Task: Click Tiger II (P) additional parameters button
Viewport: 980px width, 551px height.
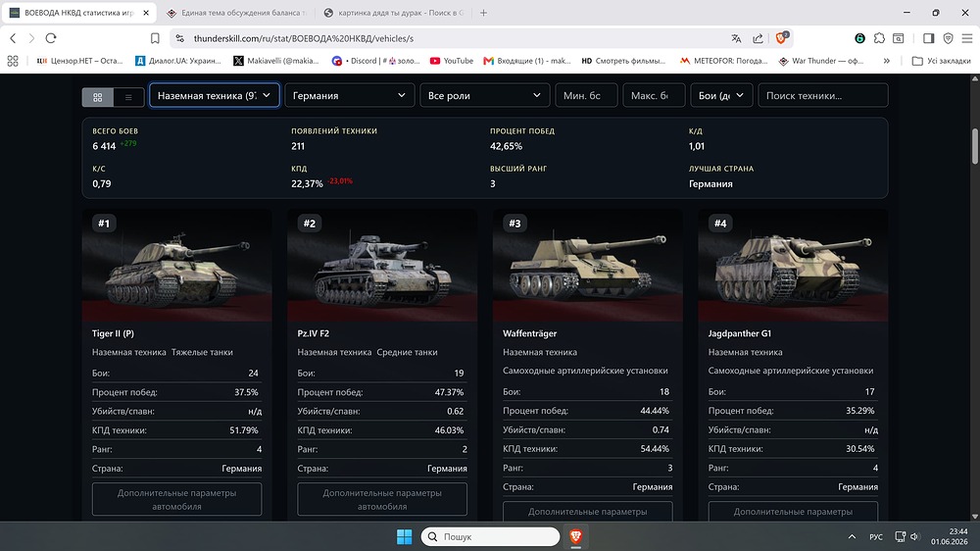Action: tap(176, 499)
